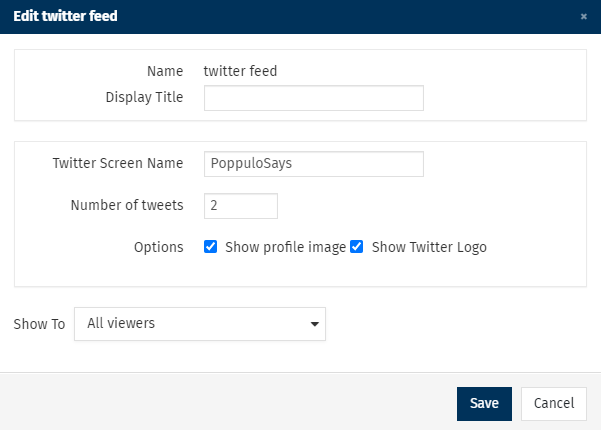
Task: Click the 'Show profile image' label text
Action: (x=285, y=247)
